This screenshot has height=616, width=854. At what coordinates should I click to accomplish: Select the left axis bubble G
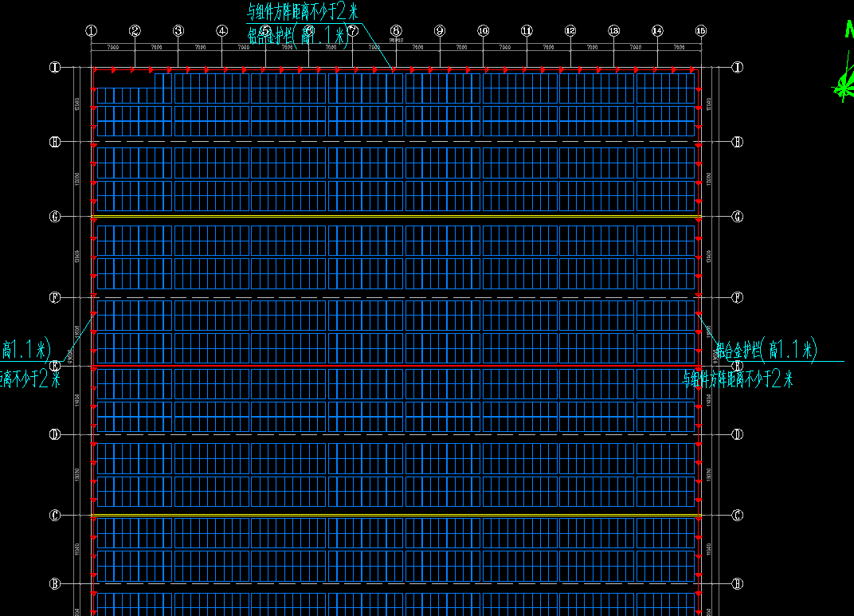click(x=55, y=216)
